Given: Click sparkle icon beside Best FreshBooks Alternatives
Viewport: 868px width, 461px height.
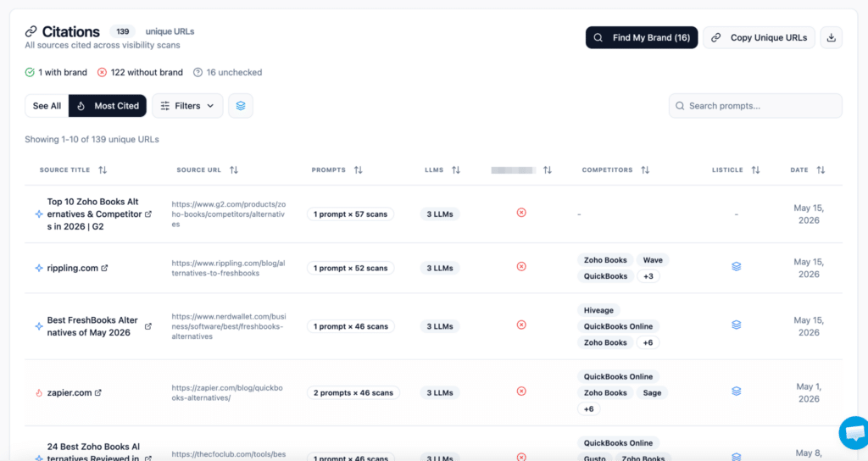Looking at the screenshot, I should (x=39, y=326).
